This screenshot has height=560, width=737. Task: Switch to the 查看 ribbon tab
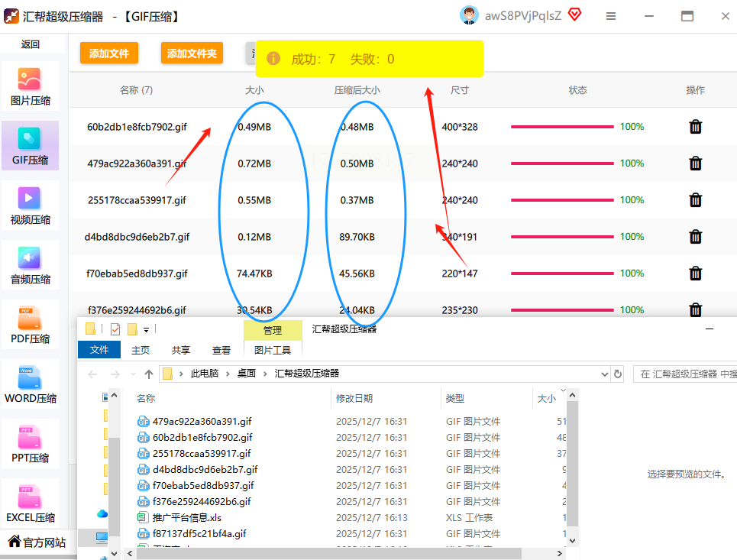tap(221, 351)
